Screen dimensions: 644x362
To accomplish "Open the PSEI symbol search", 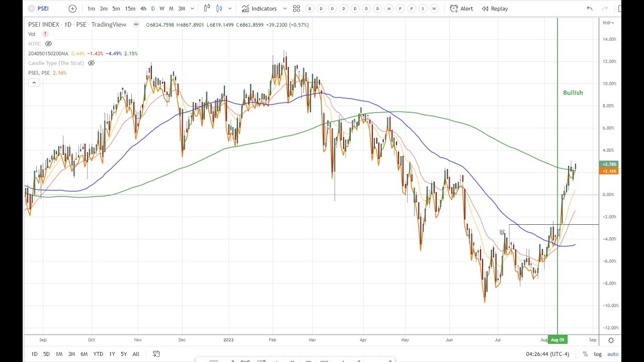I will coord(39,9).
